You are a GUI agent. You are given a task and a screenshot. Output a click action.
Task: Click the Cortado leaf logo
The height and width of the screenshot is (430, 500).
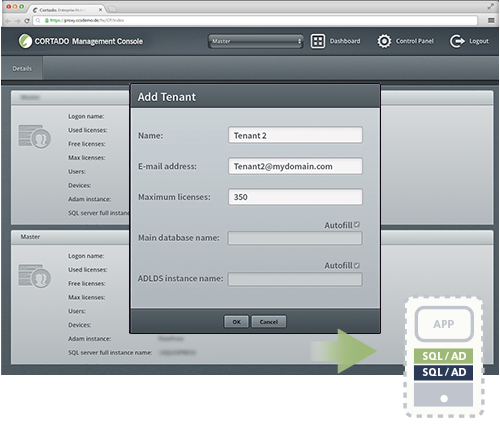point(25,41)
